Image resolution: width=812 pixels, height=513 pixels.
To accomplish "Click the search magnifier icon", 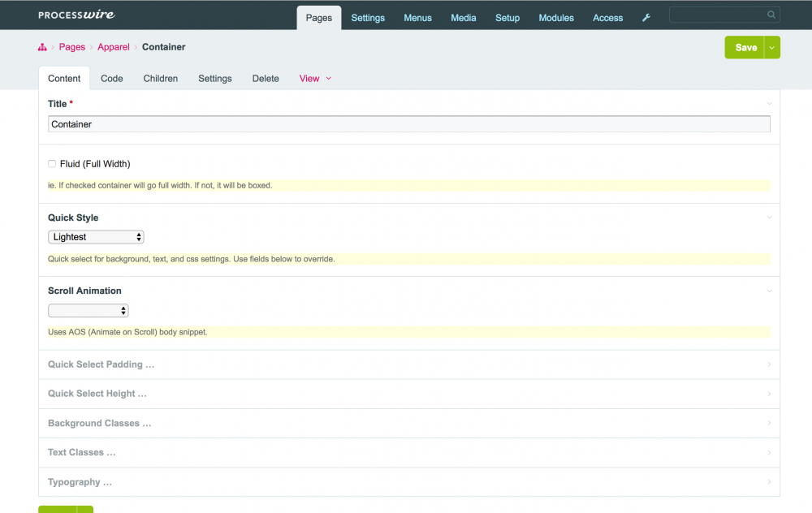I will [771, 15].
